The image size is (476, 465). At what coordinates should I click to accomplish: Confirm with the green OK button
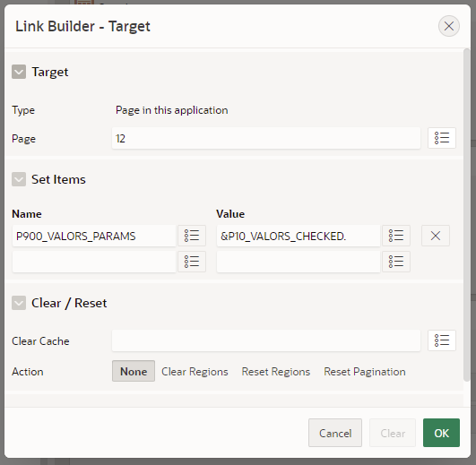[x=441, y=433]
